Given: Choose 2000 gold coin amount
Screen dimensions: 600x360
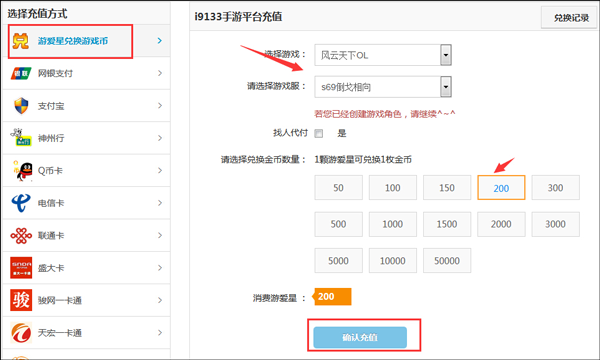Looking at the screenshot, I should click(501, 224).
